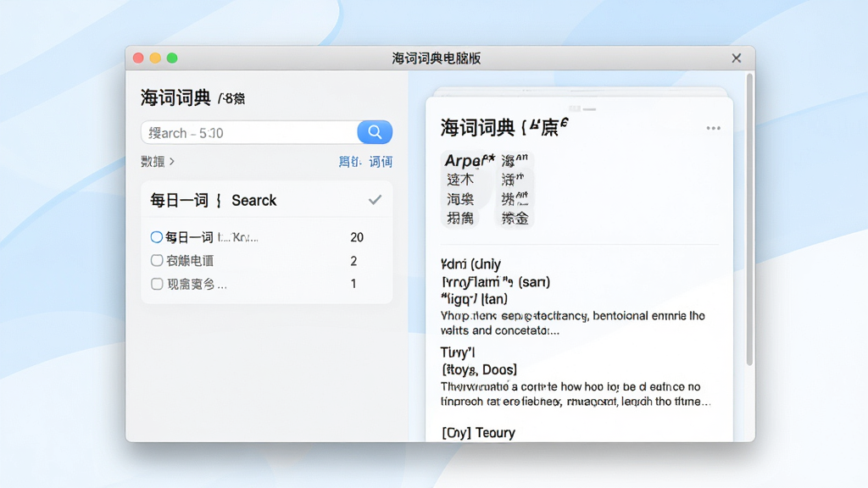Click the "[Cny] Teoury" entry heading
Image resolution: width=868 pixels, height=488 pixels.
pyautogui.click(x=478, y=433)
